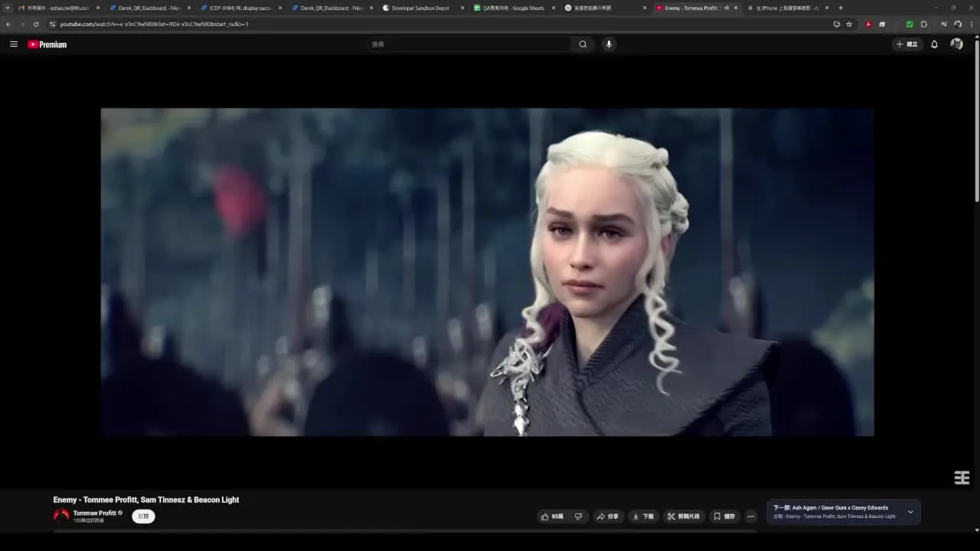This screenshot has width=980, height=551.
Task: Click the floating overlay icon at right edge
Action: pyautogui.click(x=962, y=478)
